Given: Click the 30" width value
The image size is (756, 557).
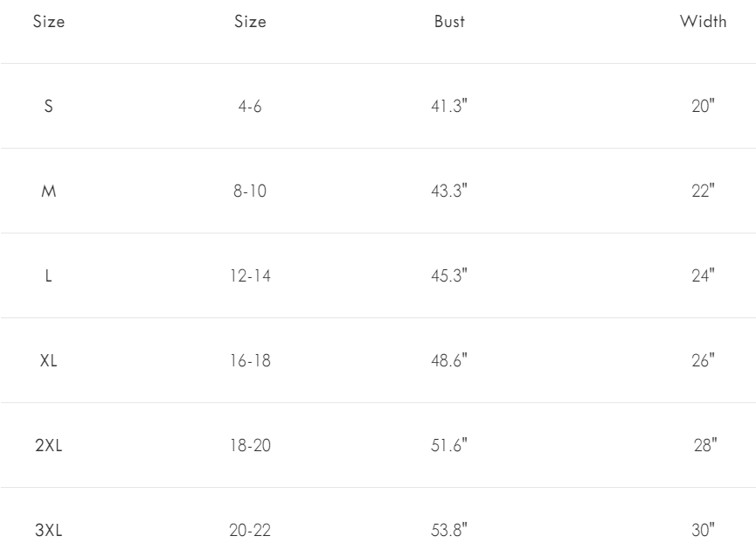Looking at the screenshot, I should click(x=703, y=530).
